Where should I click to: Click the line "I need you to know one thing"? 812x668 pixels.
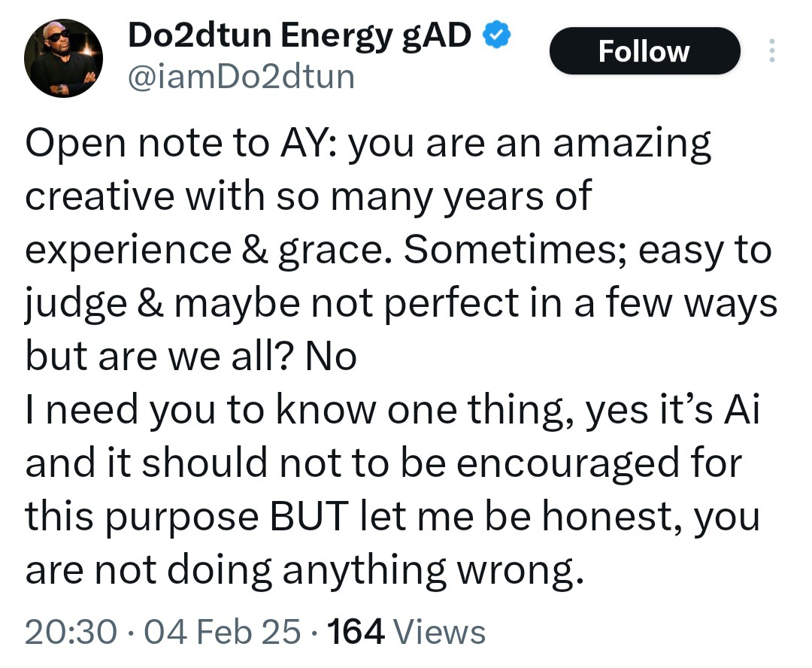pos(392,411)
